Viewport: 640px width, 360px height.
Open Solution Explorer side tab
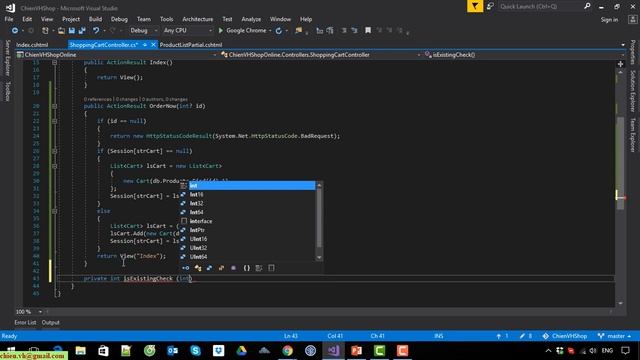[x=633, y=91]
